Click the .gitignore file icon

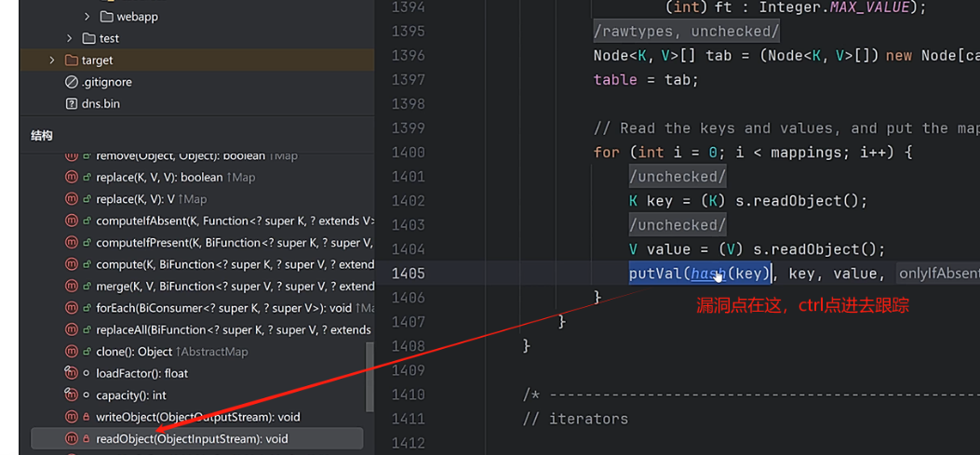pyautogui.click(x=72, y=82)
